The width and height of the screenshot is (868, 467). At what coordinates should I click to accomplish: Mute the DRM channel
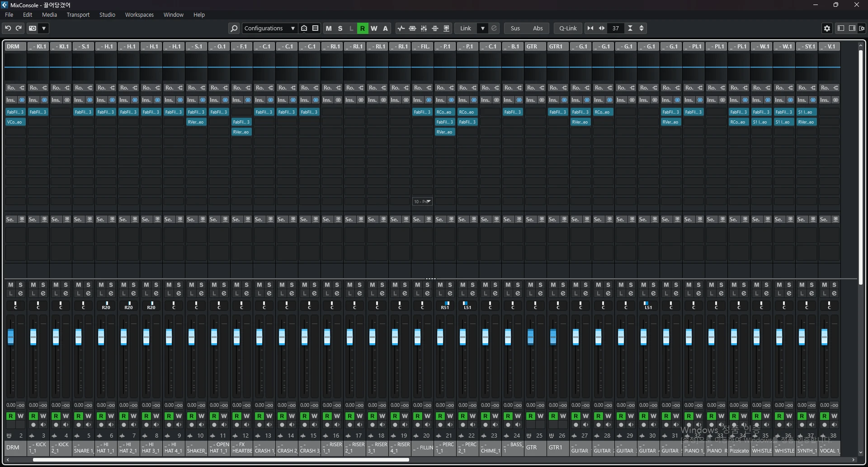(x=11, y=285)
